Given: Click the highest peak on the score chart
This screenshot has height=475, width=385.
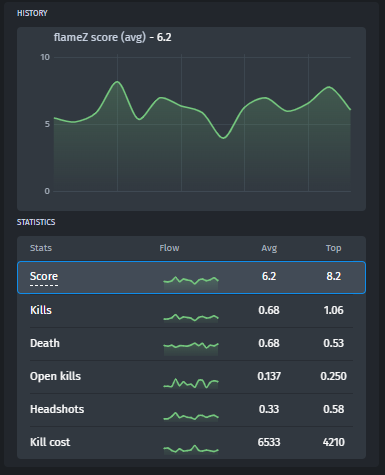Looking at the screenshot, I should (x=117, y=82).
